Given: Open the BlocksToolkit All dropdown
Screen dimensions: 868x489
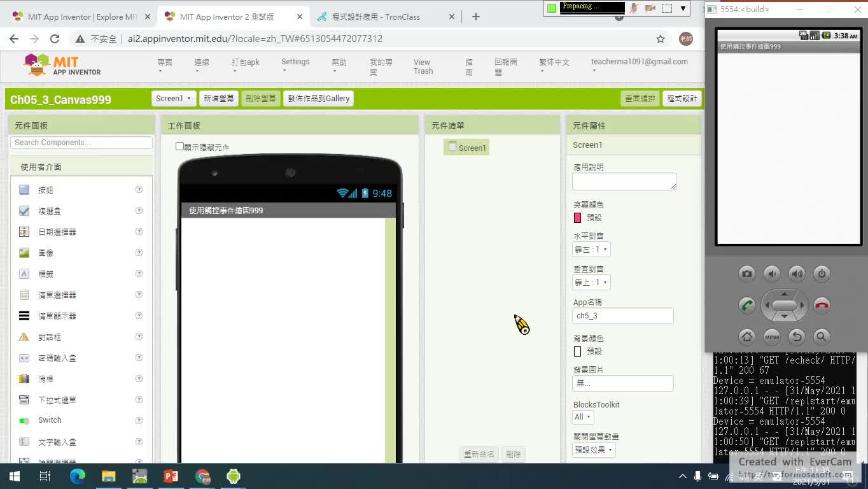Looking at the screenshot, I should pyautogui.click(x=583, y=417).
